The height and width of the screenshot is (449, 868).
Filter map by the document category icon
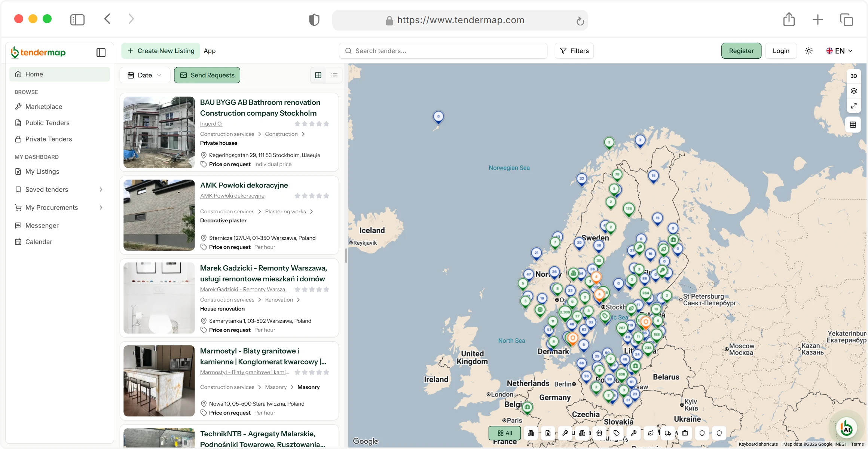(x=548, y=433)
